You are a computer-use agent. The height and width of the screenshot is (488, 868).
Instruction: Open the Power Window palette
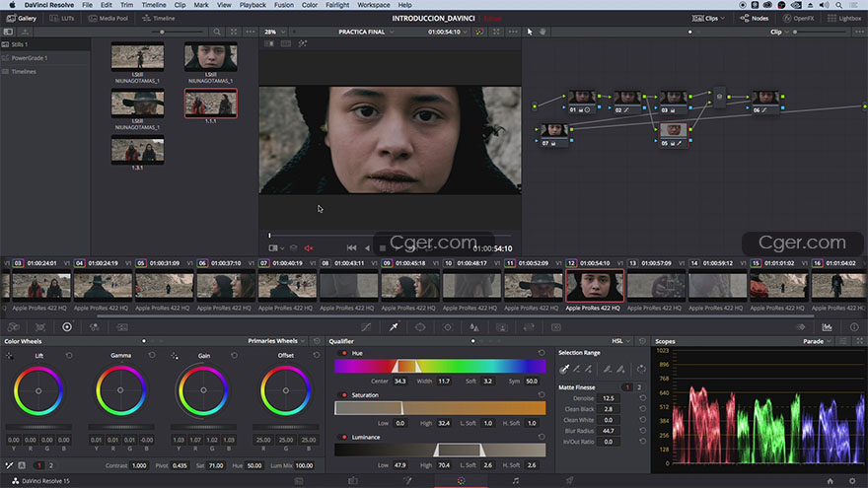(420, 327)
